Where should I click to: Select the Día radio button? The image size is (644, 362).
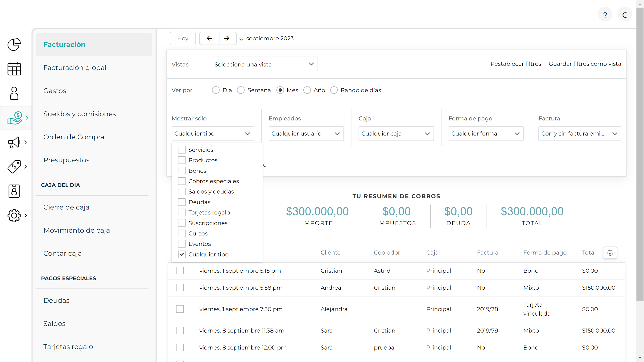tap(216, 90)
